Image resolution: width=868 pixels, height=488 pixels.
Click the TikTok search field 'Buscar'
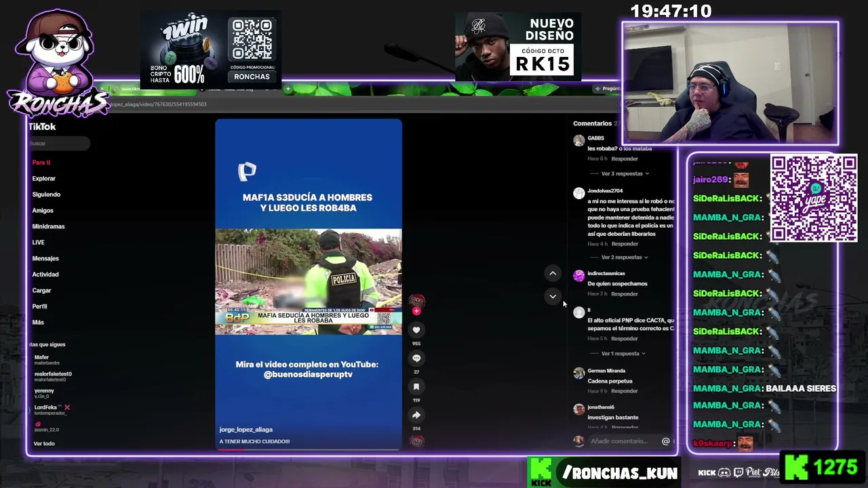[59, 144]
